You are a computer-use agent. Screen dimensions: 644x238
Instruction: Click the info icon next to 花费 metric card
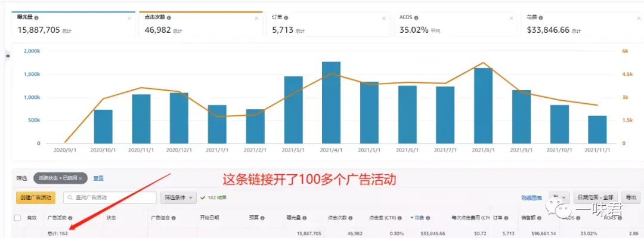[541, 18]
